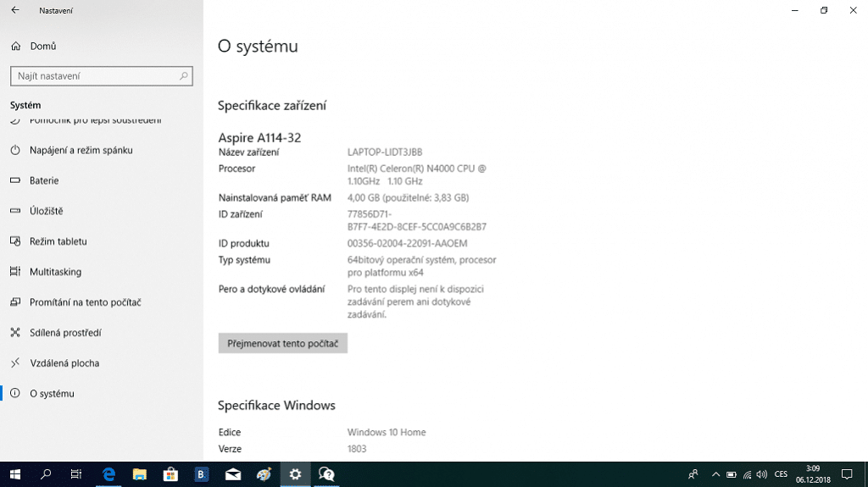Open the Mail app on taskbar
The image size is (868, 487).
(233, 474)
